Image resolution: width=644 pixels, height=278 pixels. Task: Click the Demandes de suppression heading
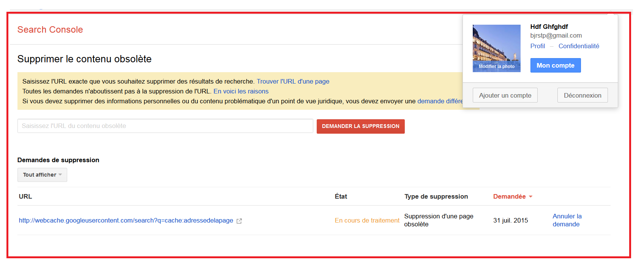(x=58, y=160)
